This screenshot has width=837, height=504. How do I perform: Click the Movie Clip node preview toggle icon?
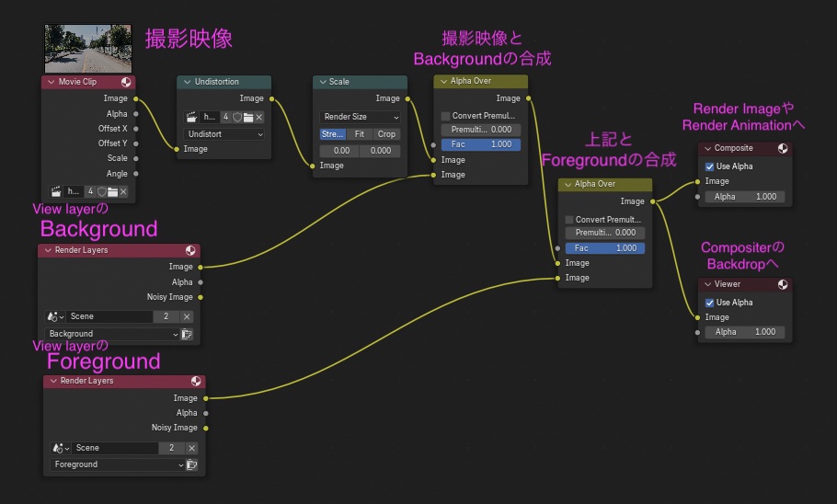(x=126, y=82)
